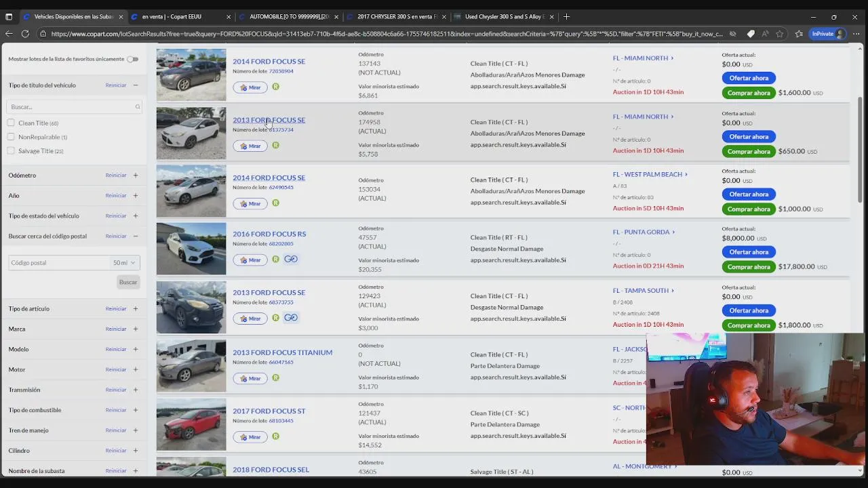The width and height of the screenshot is (868, 488).
Task: Open thumbnail of red 2017 Focus ST
Action: click(x=191, y=424)
